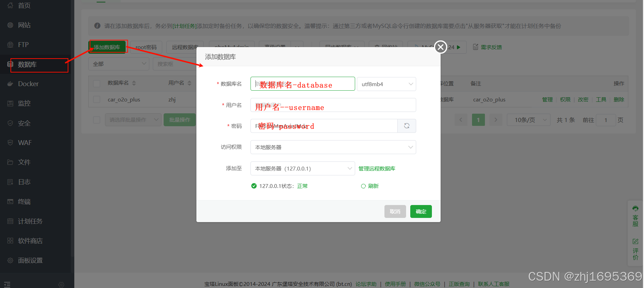Screen dimensions: 644x288
Task: Click the info icon in the notice banner
Action: pos(97,26)
